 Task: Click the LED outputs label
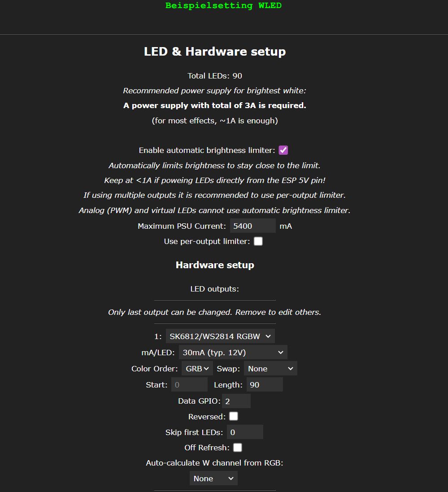215,289
